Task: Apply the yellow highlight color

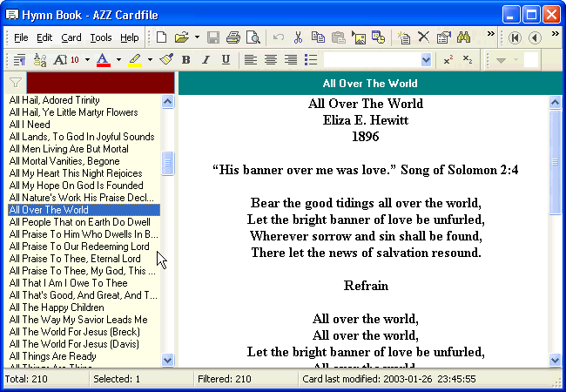Action: tap(135, 59)
